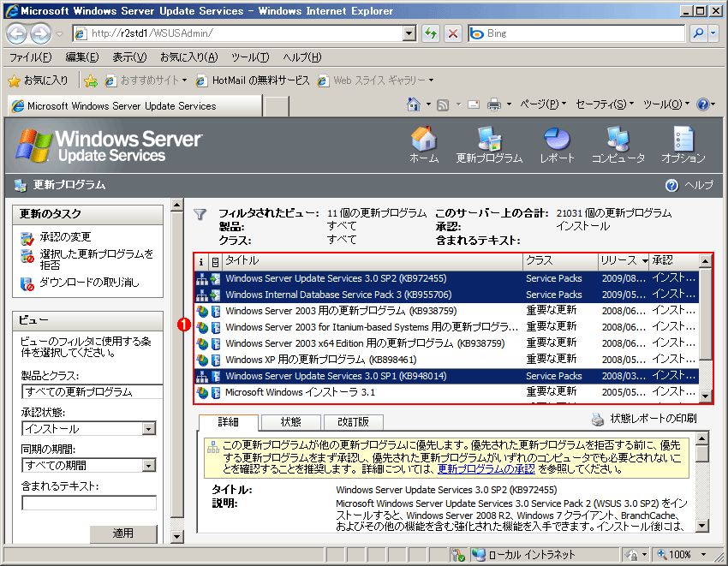
Task: Sort by the タイトル column header
Action: 373,261
